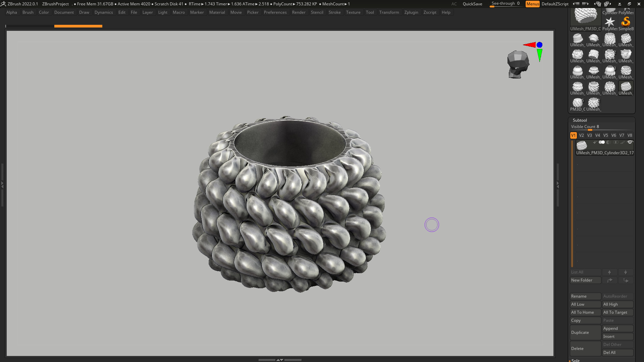
Task: Activate visibility set V1
Action: [573, 135]
